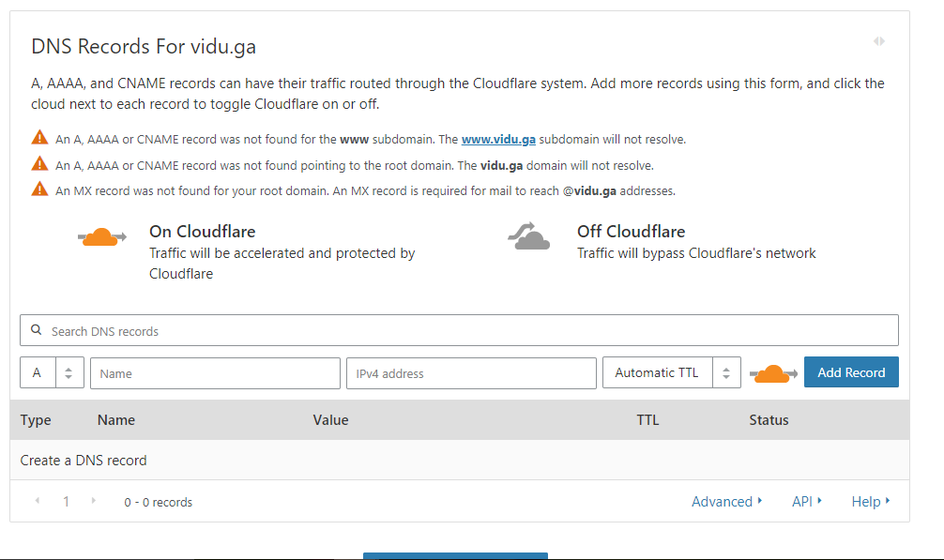Go to next page of records

(x=93, y=501)
